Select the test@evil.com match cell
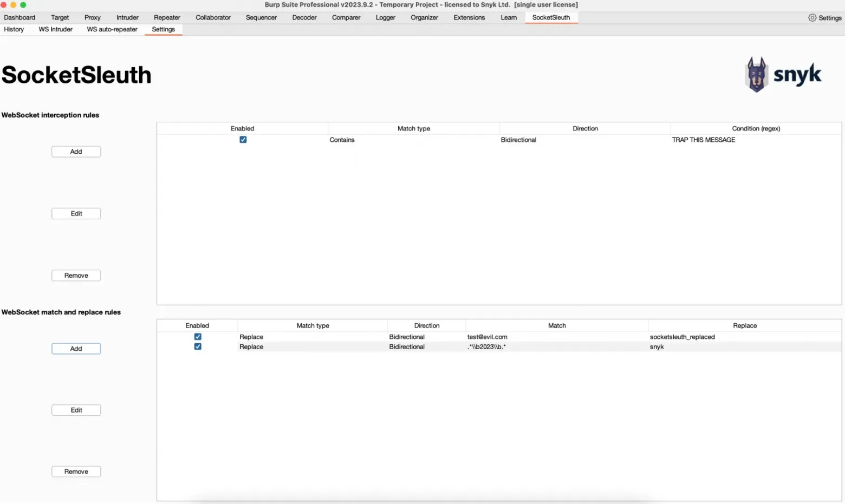 pyautogui.click(x=557, y=337)
